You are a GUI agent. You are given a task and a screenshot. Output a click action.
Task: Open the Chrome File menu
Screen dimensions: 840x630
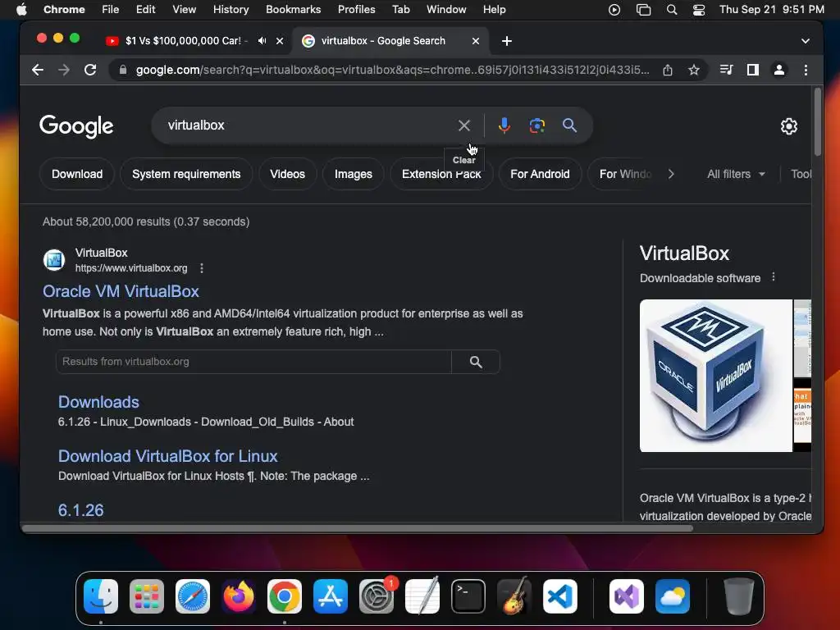point(111,9)
